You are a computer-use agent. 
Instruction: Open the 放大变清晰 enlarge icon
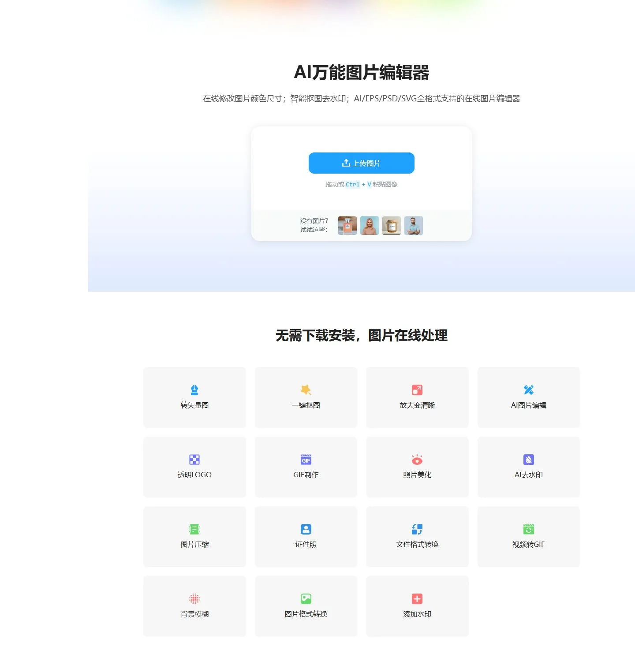pyautogui.click(x=417, y=390)
